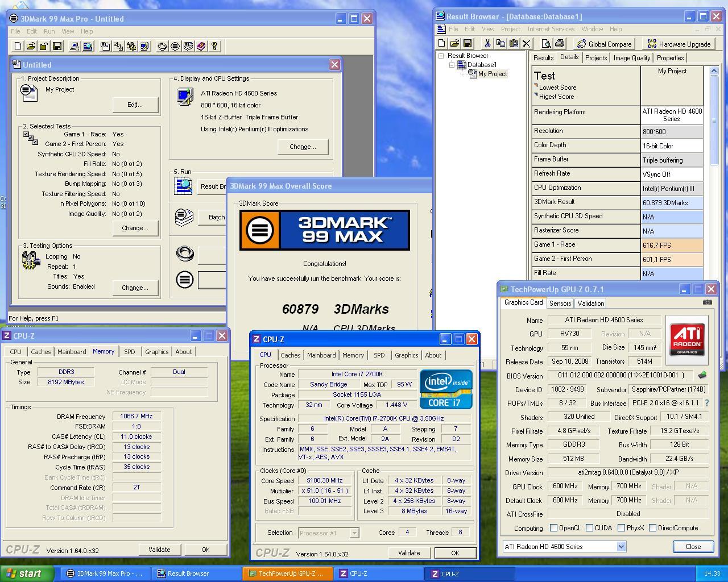The width and height of the screenshot is (728, 582).
Task: Open Run menu in 3DMark 99 Max
Action: (49, 31)
